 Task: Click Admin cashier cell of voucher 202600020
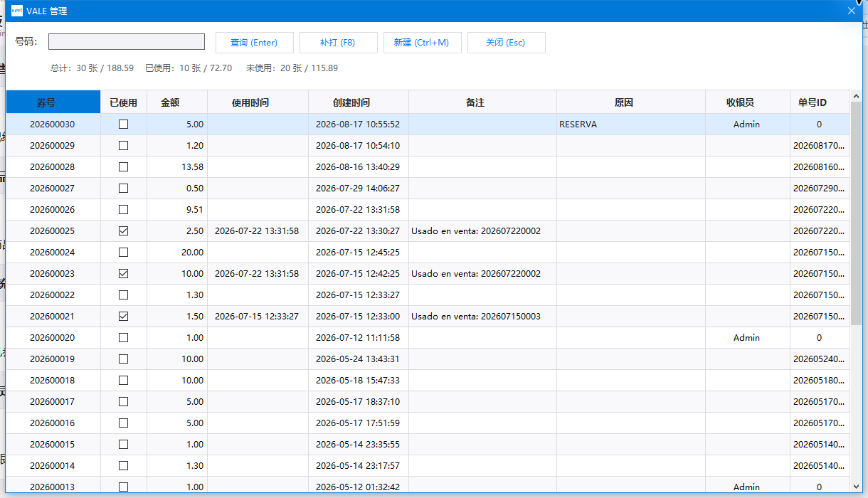[x=746, y=338]
